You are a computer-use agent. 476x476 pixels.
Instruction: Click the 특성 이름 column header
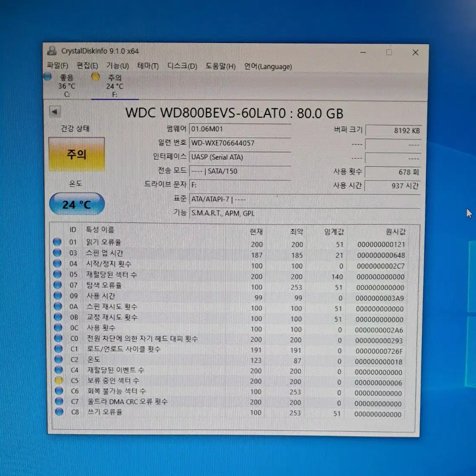100,229
